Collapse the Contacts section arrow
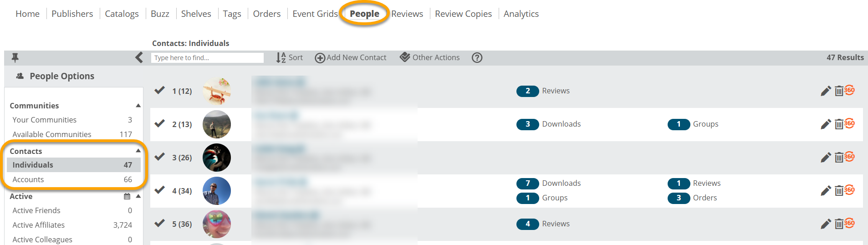Viewport: 868px width, 245px height. (x=138, y=151)
